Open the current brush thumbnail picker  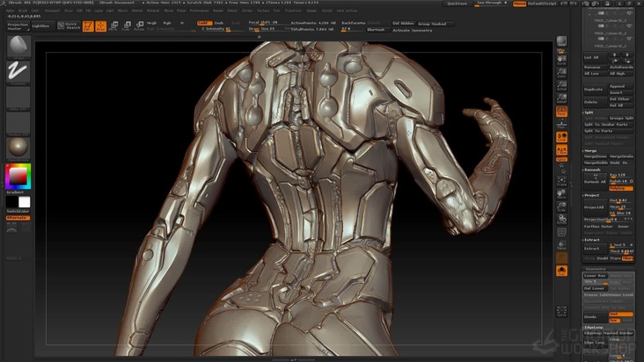[x=18, y=46]
